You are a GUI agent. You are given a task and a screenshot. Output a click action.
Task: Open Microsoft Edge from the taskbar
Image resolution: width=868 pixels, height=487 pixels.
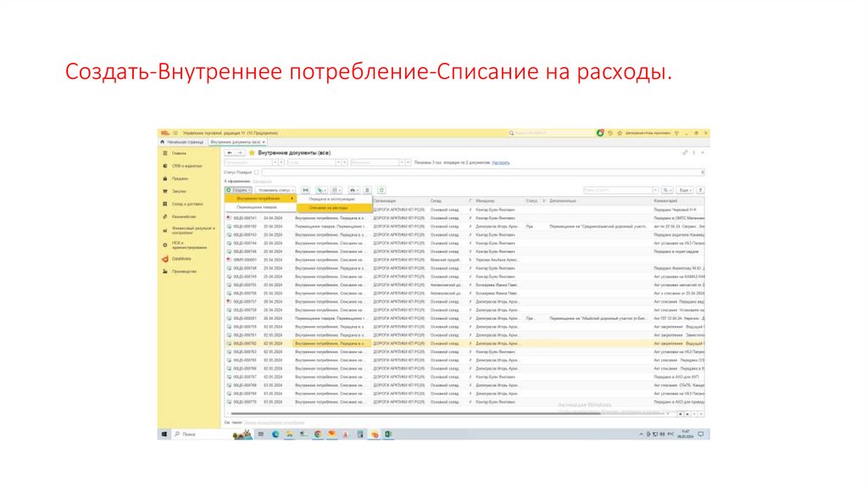coord(275,434)
